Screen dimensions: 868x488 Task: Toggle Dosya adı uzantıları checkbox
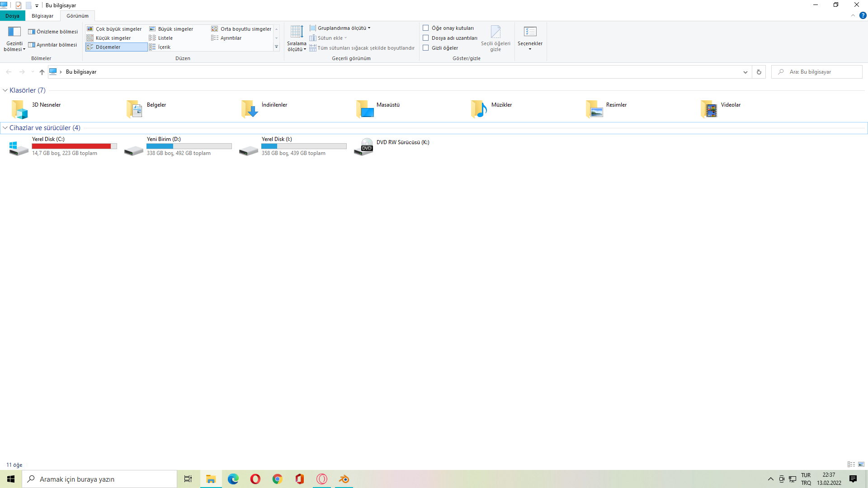tap(426, 38)
